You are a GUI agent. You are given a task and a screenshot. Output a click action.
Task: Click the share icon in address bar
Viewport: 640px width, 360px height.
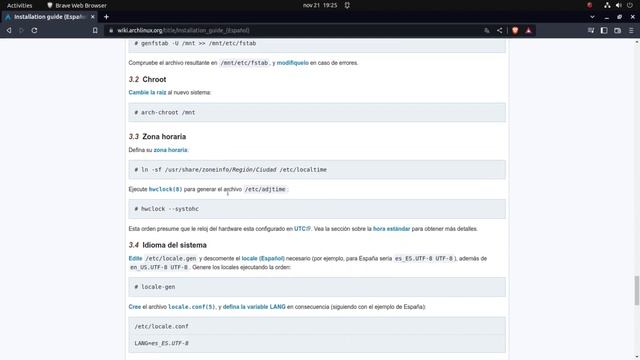[x=500, y=30]
